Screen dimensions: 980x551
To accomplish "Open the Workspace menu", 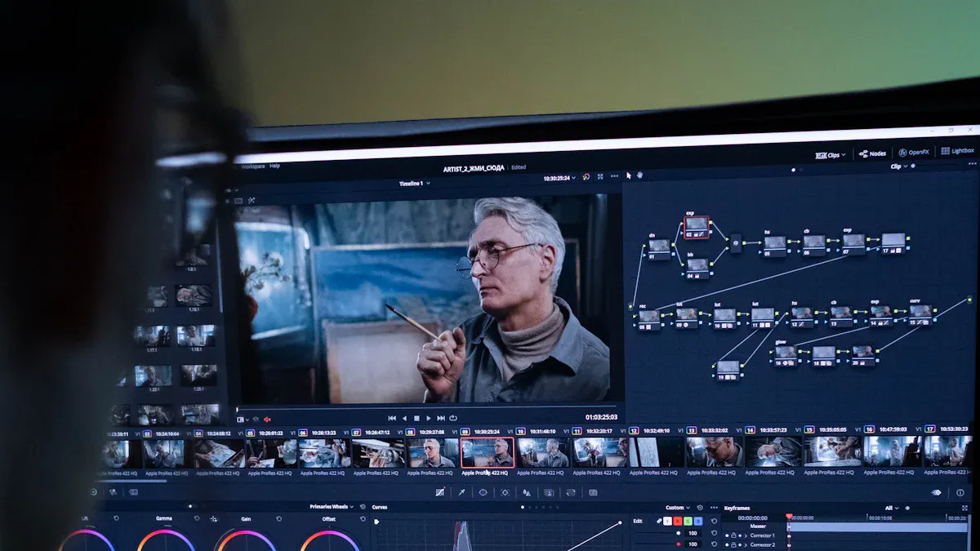I will 252,167.
